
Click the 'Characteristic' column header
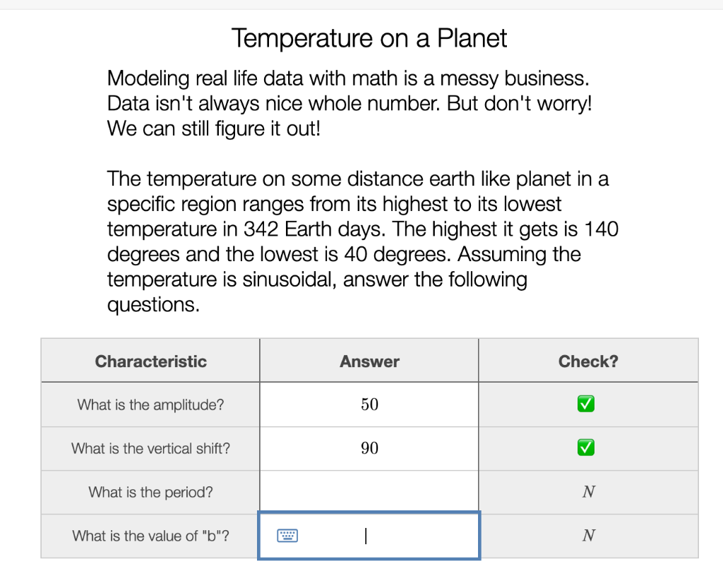point(150,360)
